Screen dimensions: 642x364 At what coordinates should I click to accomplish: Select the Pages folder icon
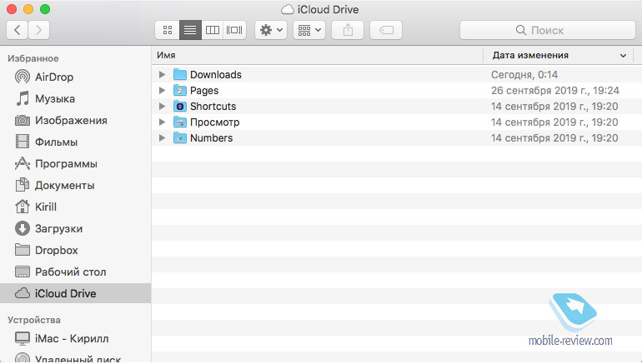(x=180, y=91)
